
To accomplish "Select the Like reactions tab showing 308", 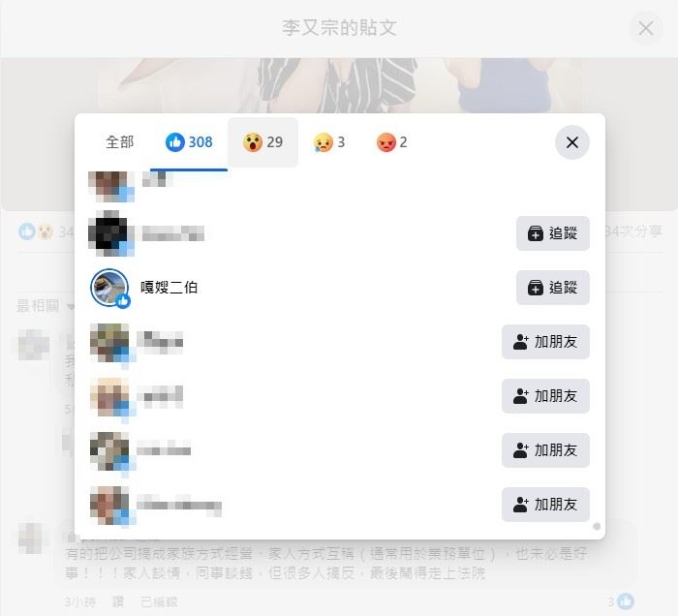I will point(189,142).
